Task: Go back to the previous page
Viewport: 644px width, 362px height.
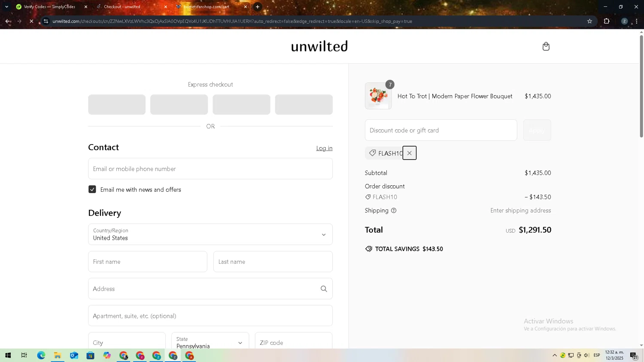Action: (x=8, y=21)
